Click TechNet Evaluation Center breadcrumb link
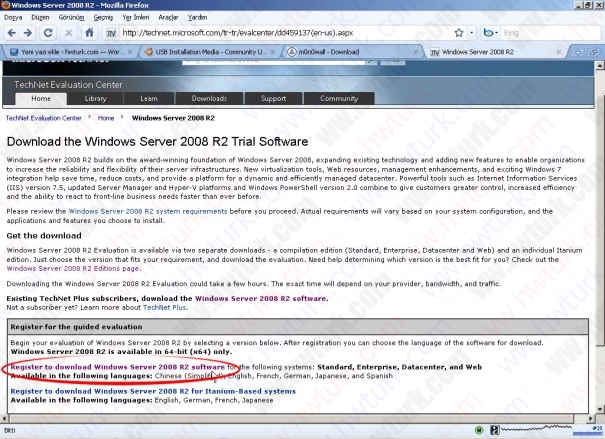605x439 pixels. (44, 118)
